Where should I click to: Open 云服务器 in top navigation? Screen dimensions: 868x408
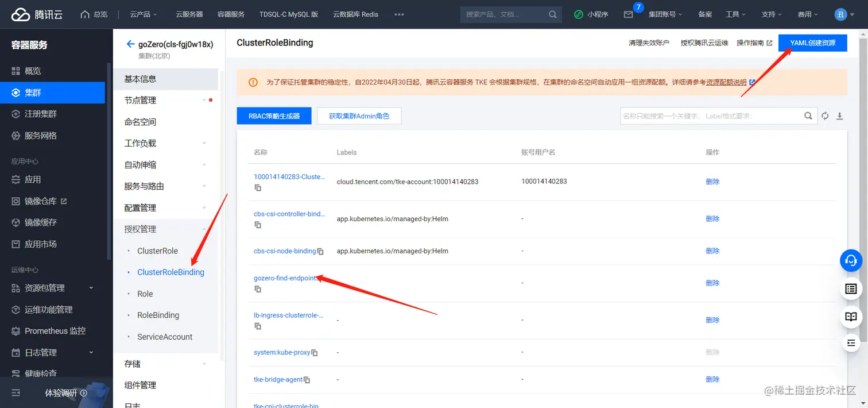(x=189, y=14)
